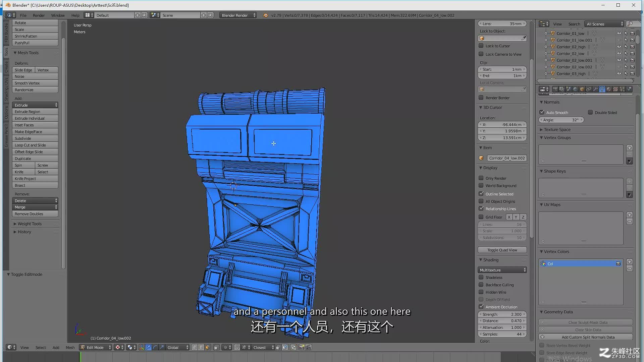This screenshot has width=644, height=362.
Task: Open the Multitexture shading dropdown
Action: (502, 270)
